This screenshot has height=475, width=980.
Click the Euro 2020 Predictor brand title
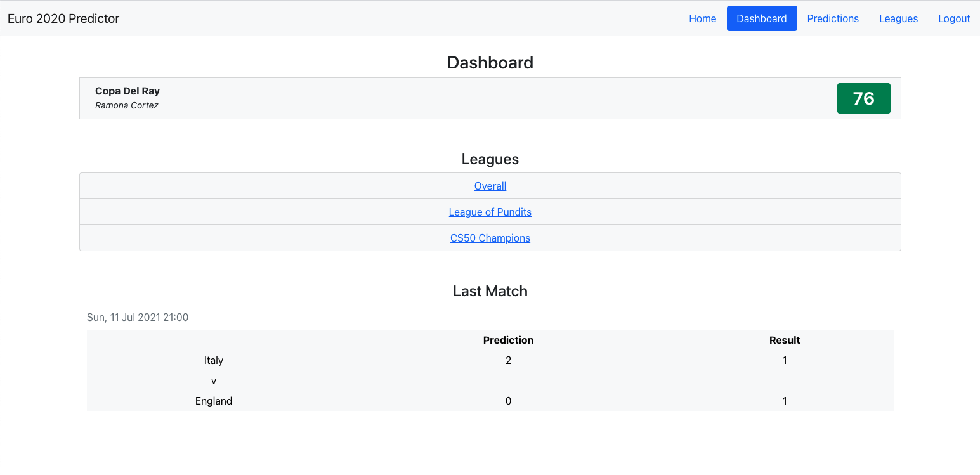coord(63,18)
